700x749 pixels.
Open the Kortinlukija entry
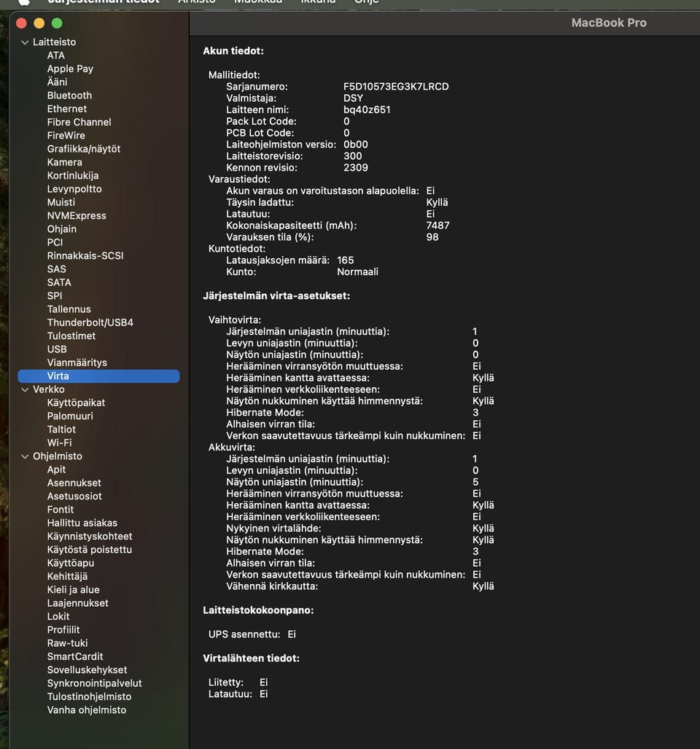(73, 176)
